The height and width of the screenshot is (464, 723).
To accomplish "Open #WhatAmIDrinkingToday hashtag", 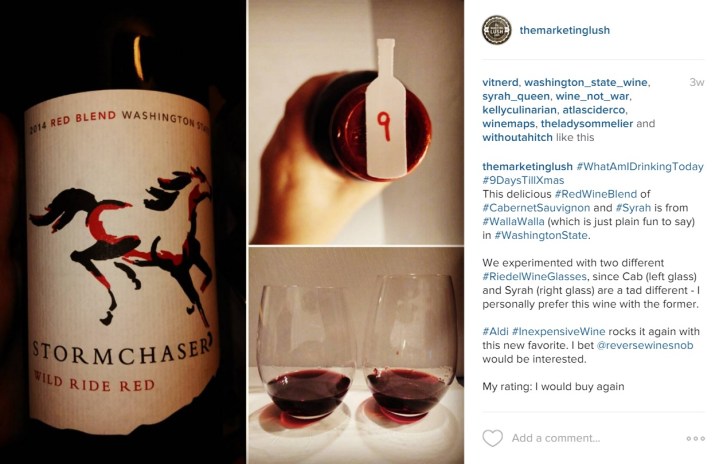I will pyautogui.click(x=640, y=167).
